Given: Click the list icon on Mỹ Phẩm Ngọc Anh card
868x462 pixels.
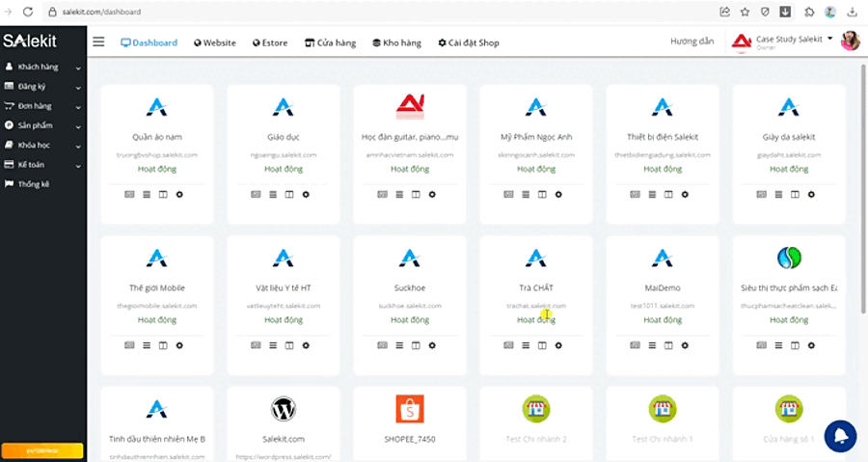Looking at the screenshot, I should coord(526,194).
